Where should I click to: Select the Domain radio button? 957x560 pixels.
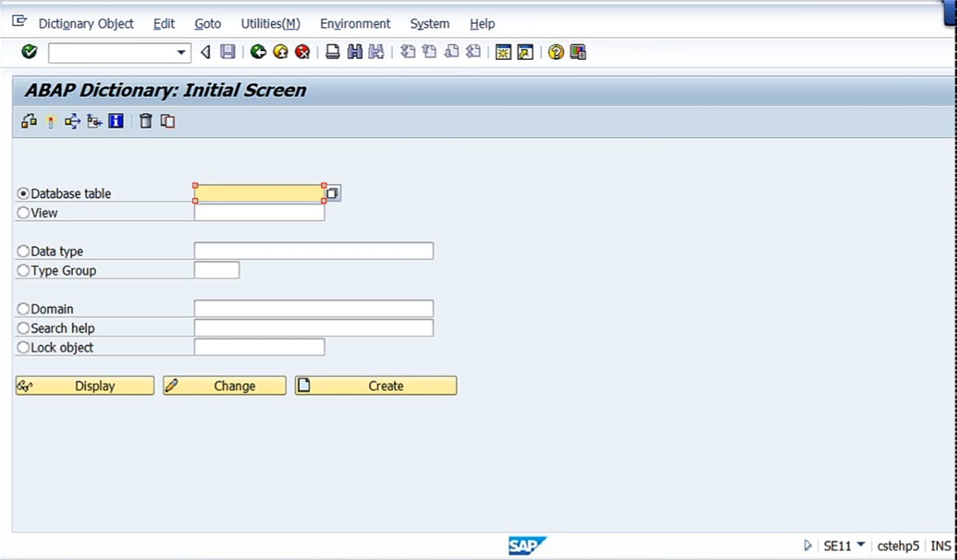(23, 309)
